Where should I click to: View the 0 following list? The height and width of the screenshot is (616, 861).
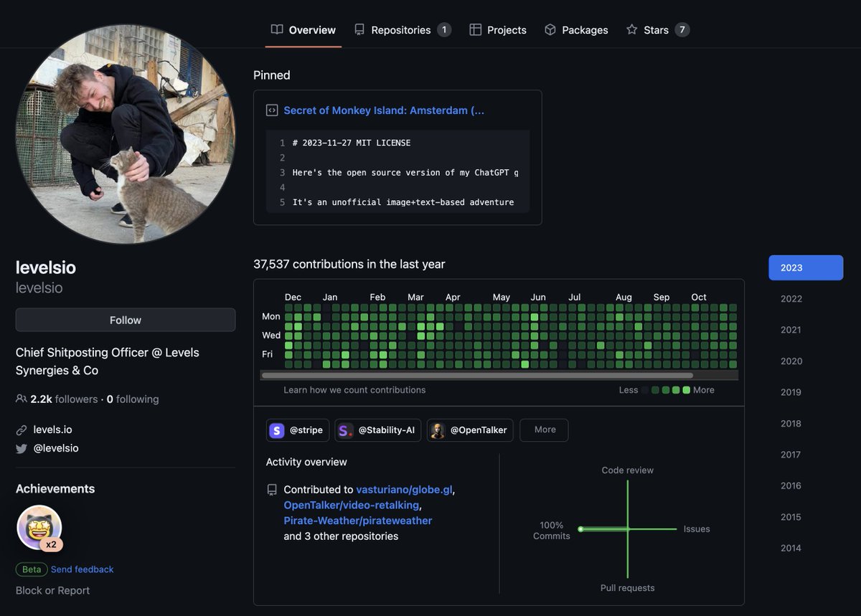point(133,399)
